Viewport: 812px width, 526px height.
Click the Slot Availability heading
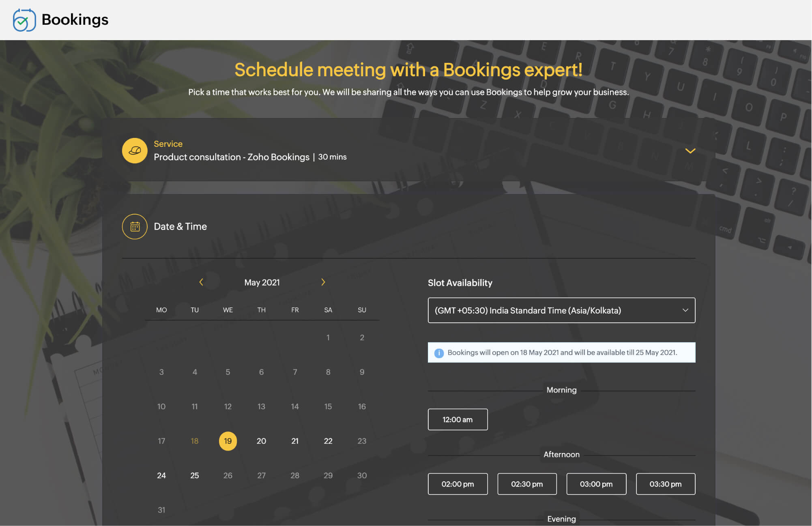click(460, 283)
